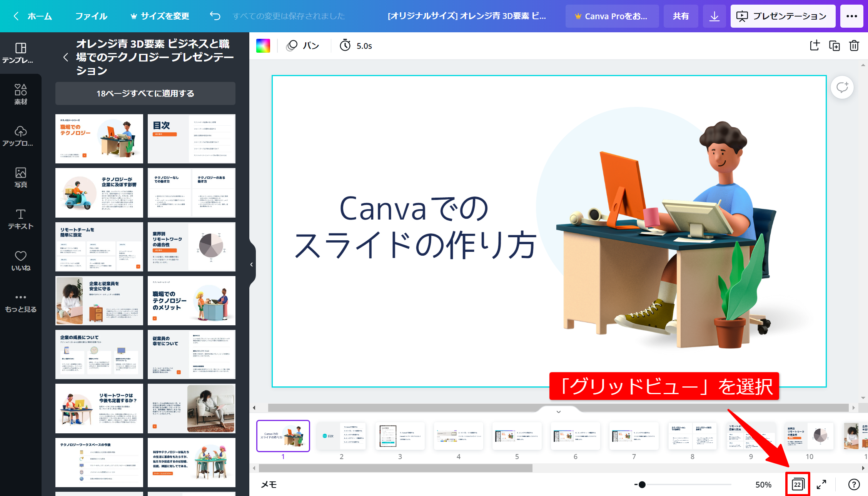Add a comment with the bubble icon
The height and width of the screenshot is (496, 868).
tap(842, 87)
